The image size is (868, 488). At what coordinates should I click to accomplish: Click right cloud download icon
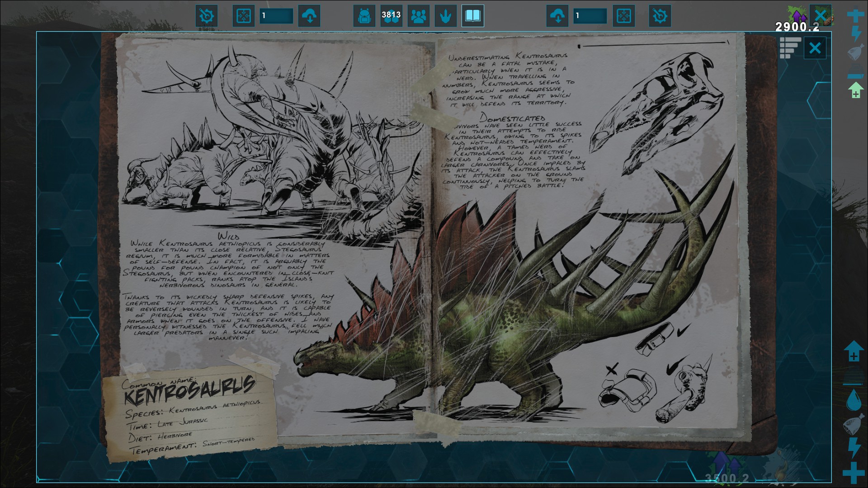tap(557, 16)
